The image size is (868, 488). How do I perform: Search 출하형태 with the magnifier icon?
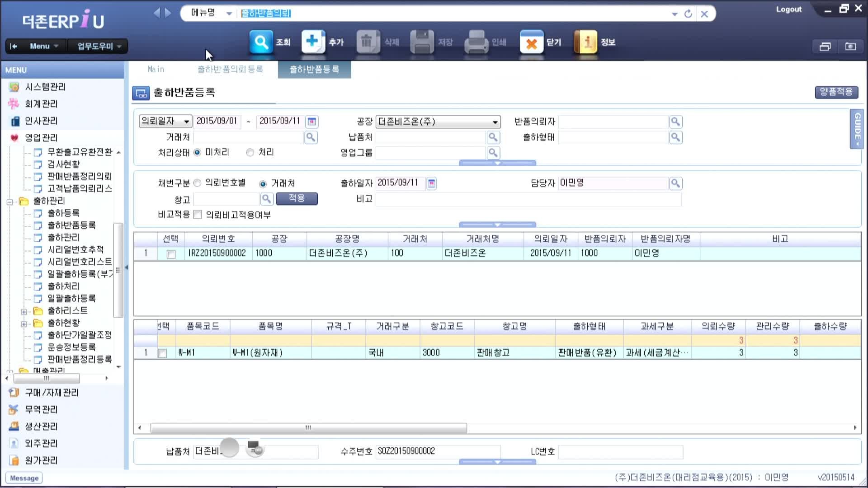point(675,137)
